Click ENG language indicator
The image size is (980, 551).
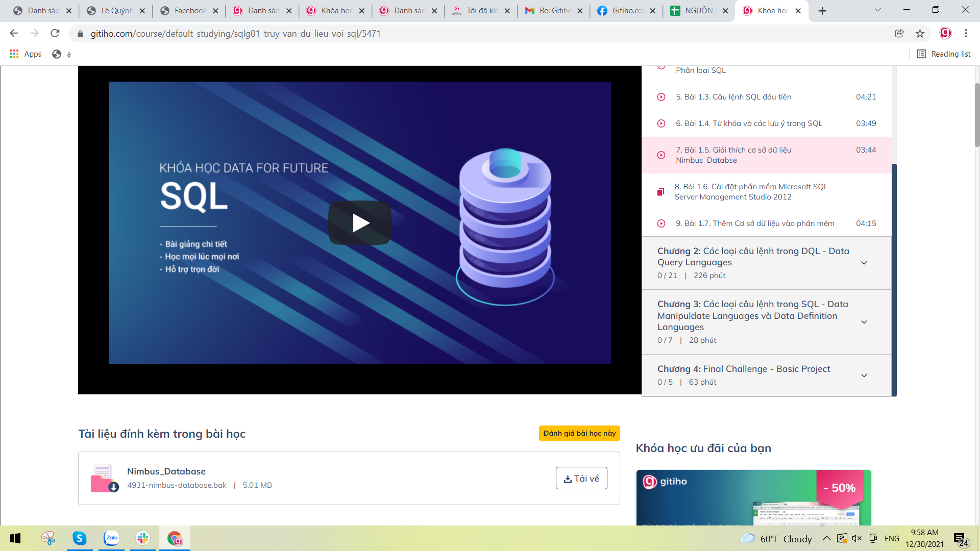click(892, 539)
